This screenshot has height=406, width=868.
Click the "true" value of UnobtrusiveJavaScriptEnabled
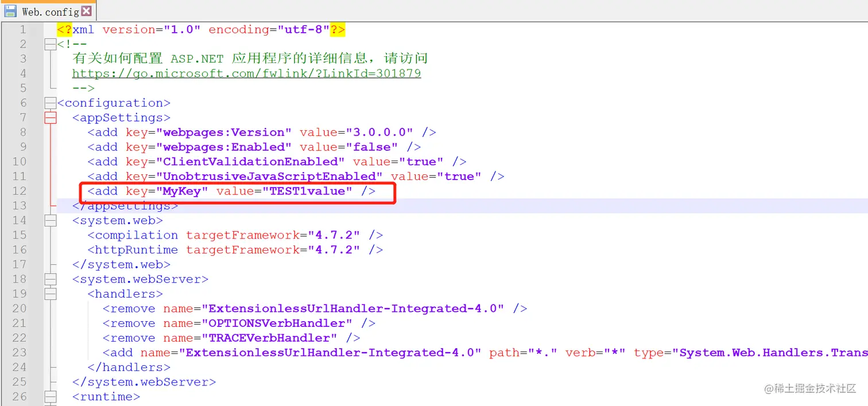(459, 177)
